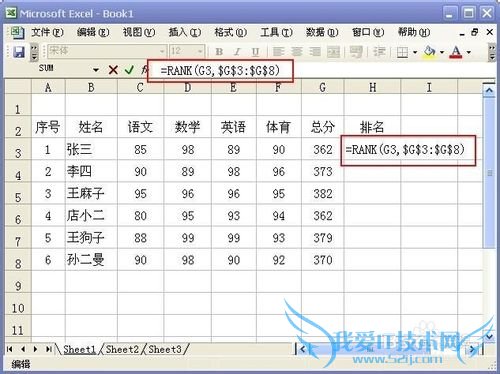The height and width of the screenshot is (374, 500).
Task: Click Excel application icon in title bar
Action: pyautogui.click(x=11, y=13)
